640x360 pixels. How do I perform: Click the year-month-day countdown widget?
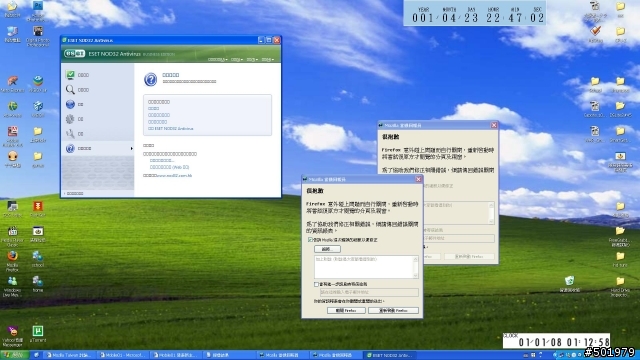click(x=475, y=13)
